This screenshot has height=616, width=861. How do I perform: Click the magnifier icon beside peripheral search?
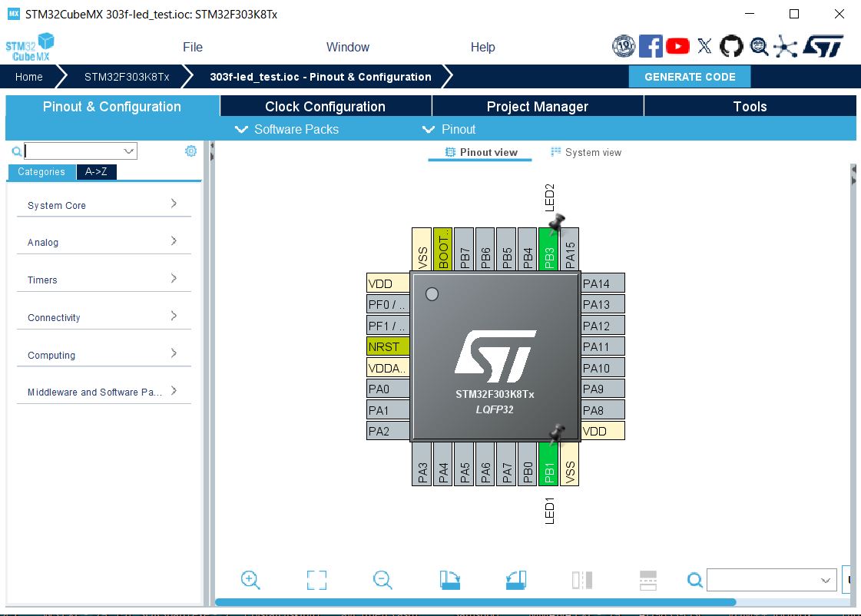pos(16,151)
